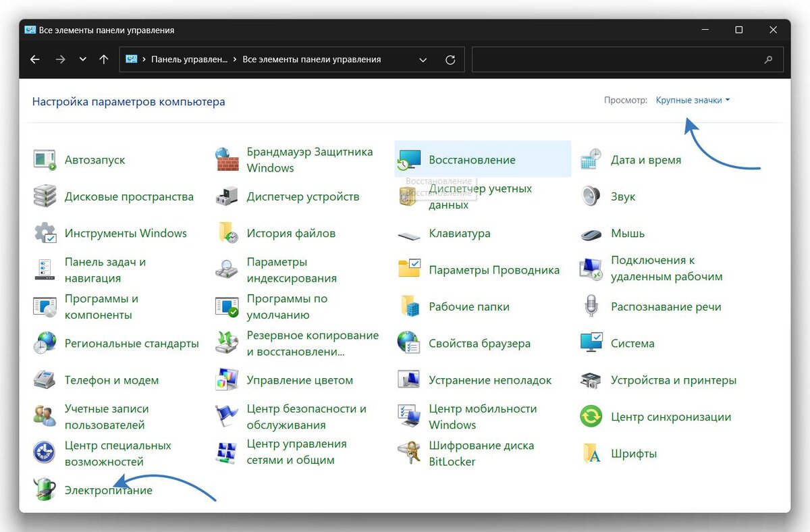
Task: Open Устранение неполадок icon
Action: pyautogui.click(x=409, y=380)
